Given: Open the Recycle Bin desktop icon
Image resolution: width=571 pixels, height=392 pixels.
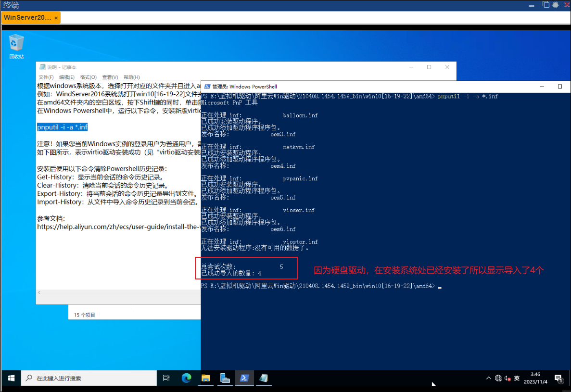Looking at the screenshot, I should 16,46.
